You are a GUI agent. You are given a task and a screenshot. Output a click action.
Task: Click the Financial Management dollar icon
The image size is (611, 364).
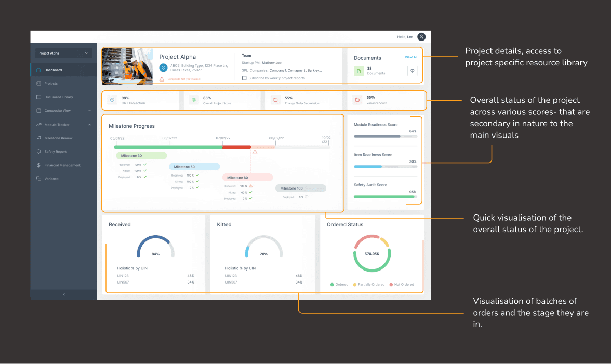click(38, 165)
